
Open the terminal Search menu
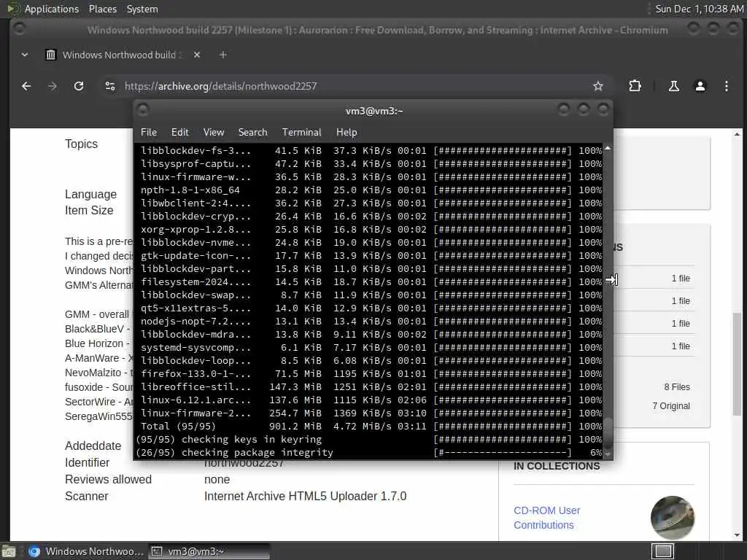tap(252, 133)
